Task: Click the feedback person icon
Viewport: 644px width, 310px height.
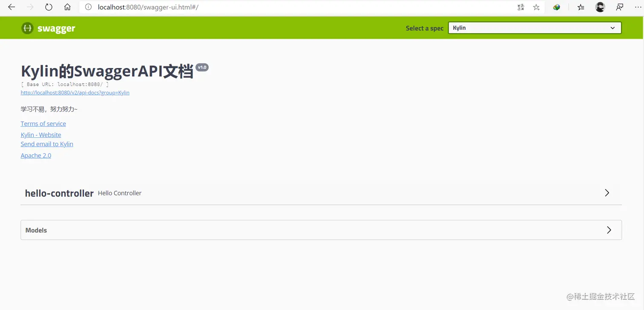Action: pyautogui.click(x=620, y=7)
